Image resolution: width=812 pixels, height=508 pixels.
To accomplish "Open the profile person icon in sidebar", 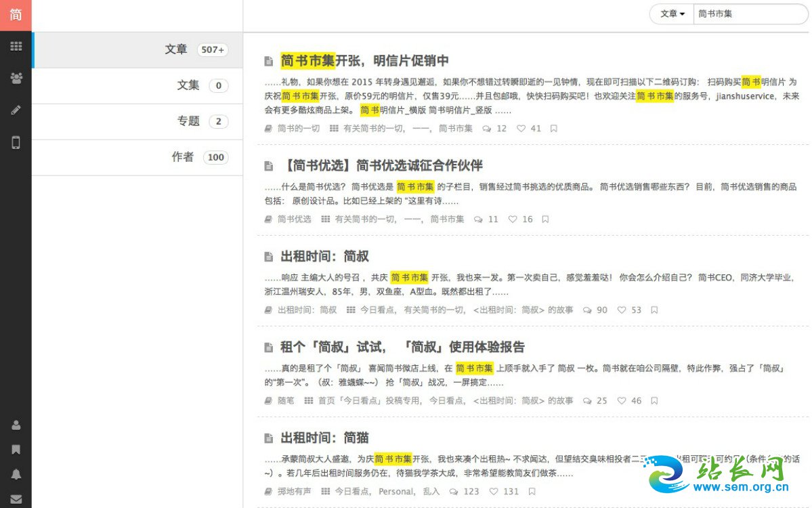I will (16, 425).
